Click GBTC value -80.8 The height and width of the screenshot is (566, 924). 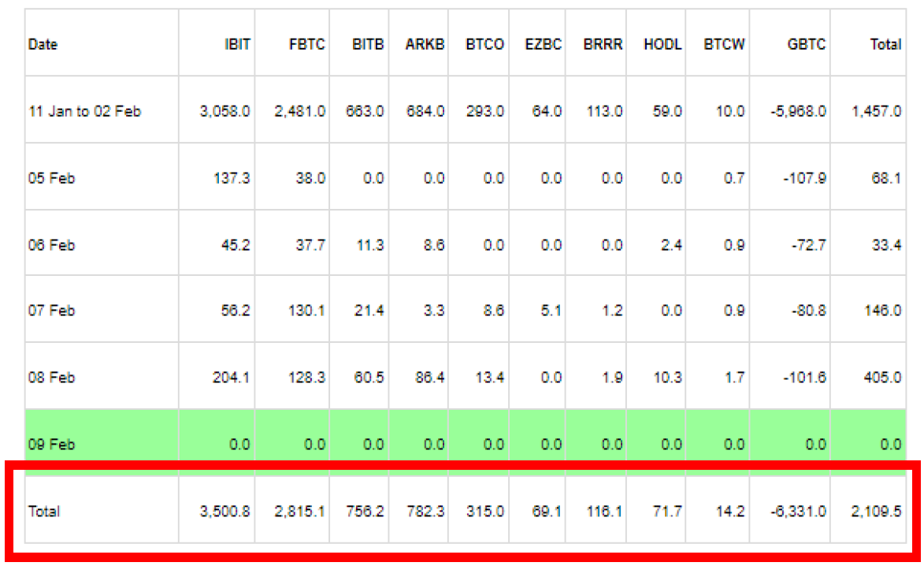pyautogui.click(x=808, y=311)
